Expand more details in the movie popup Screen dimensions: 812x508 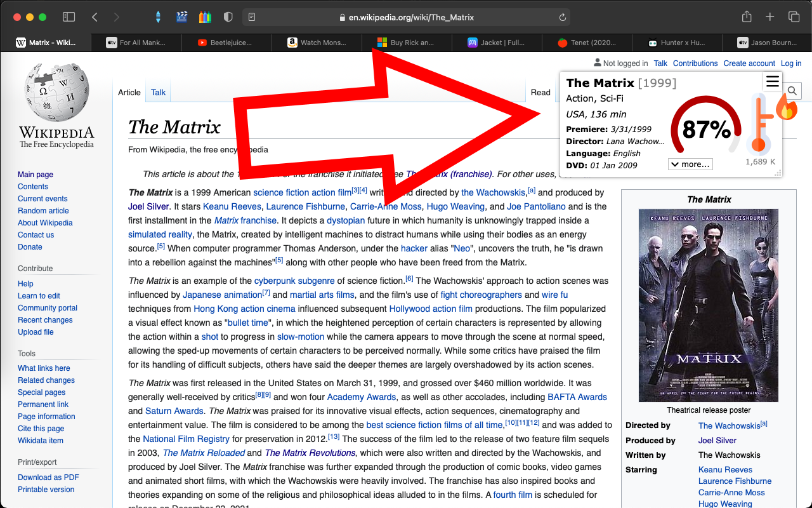coord(690,164)
